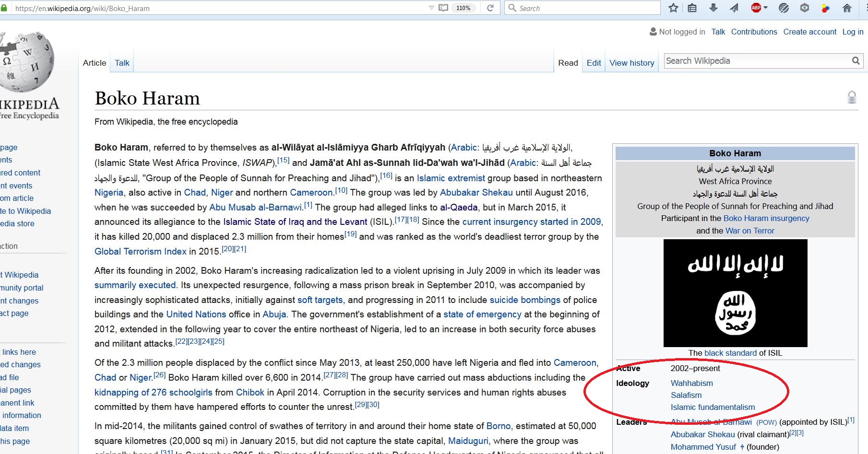Open the Article tab
This screenshot has height=454, width=868.
click(95, 63)
